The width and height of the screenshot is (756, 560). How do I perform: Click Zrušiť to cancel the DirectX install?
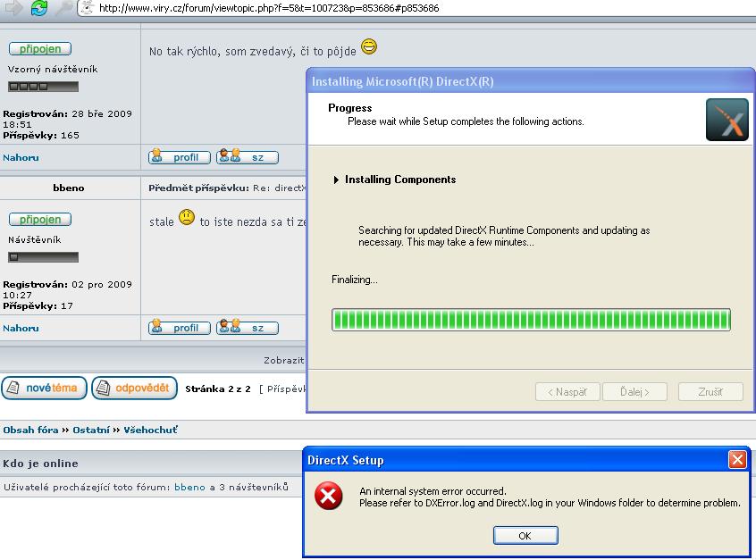click(710, 391)
